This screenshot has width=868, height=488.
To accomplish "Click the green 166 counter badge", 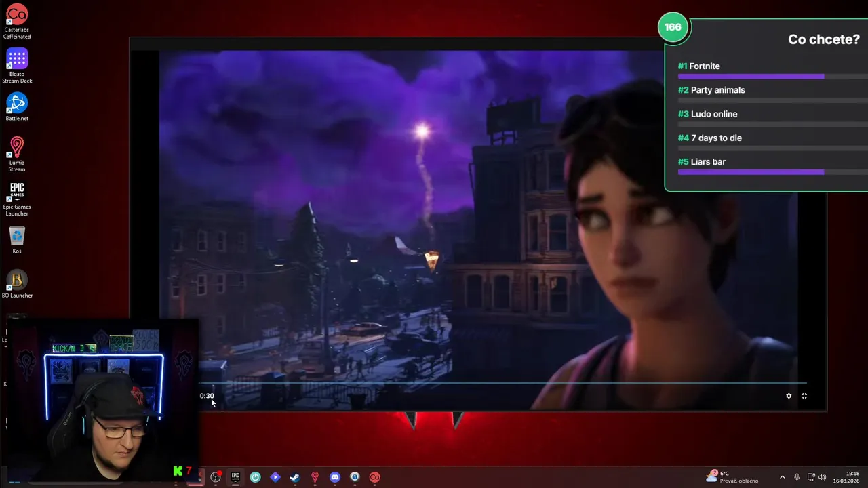I will (x=673, y=27).
